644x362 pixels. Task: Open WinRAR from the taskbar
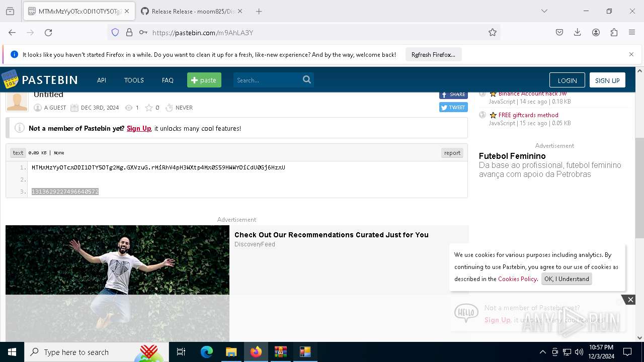(x=280, y=352)
